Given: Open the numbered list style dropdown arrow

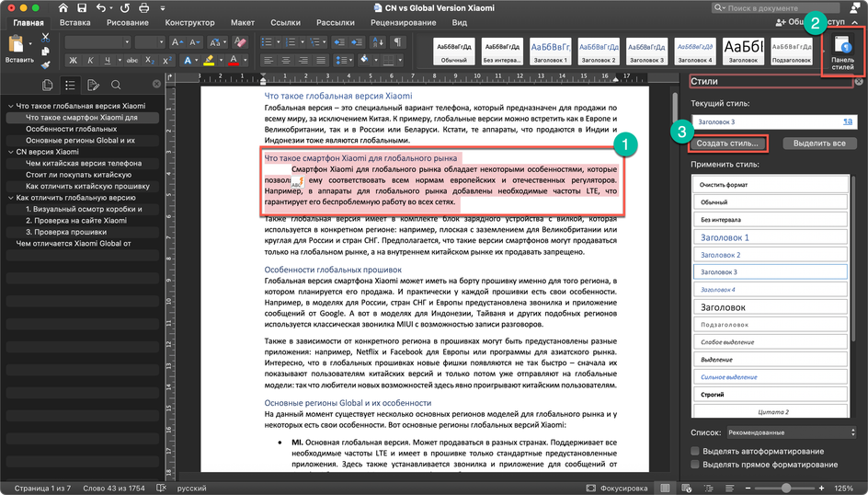Looking at the screenshot, I should click(303, 42).
